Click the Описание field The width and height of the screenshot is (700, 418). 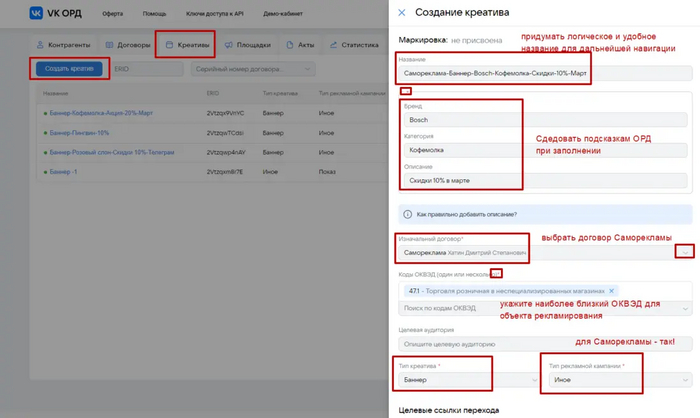(x=545, y=180)
